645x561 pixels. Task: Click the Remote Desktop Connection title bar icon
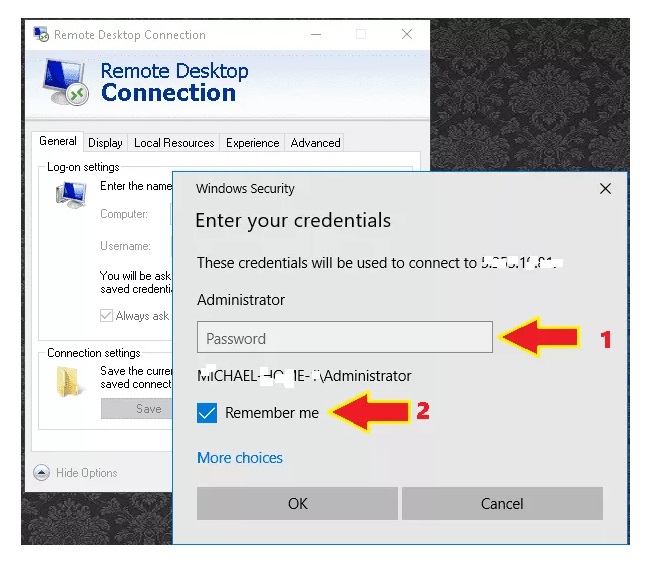[x=41, y=34]
